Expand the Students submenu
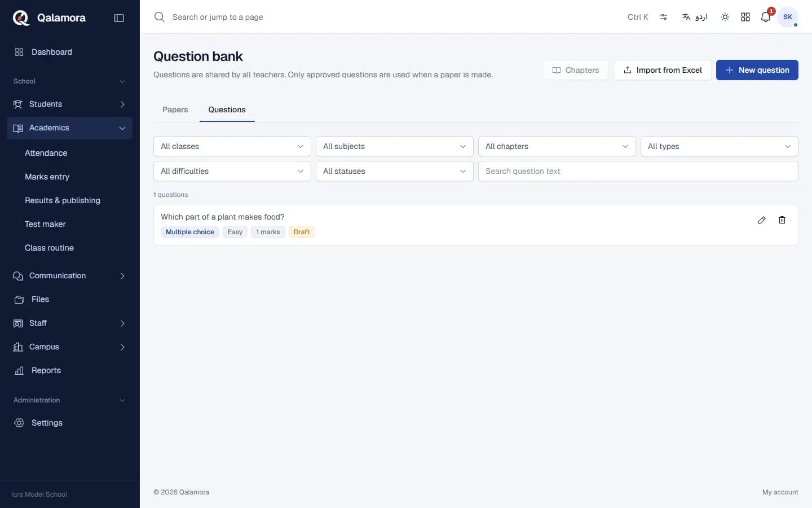The image size is (812, 508). click(70, 104)
